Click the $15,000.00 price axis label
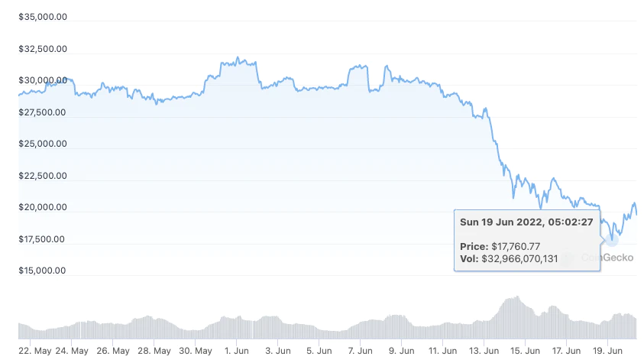Viewport: 644px width, 363px height. 42,271
